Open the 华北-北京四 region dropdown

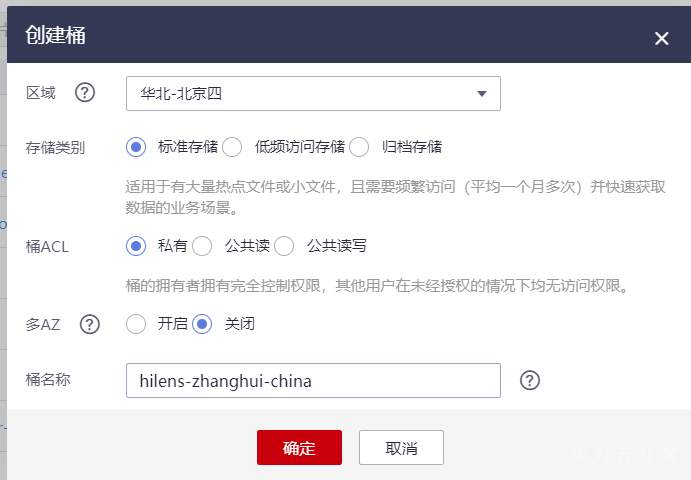[x=313, y=93]
